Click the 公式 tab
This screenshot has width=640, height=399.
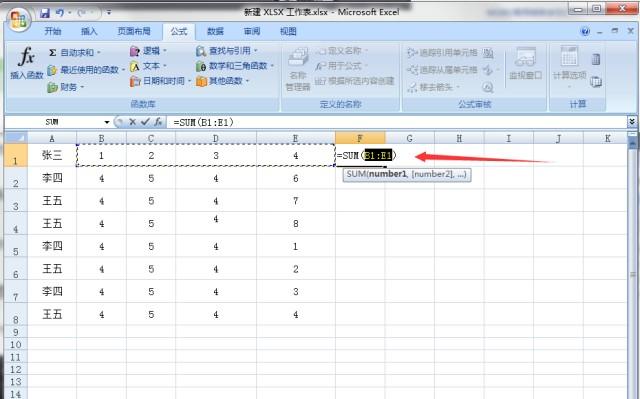(179, 31)
